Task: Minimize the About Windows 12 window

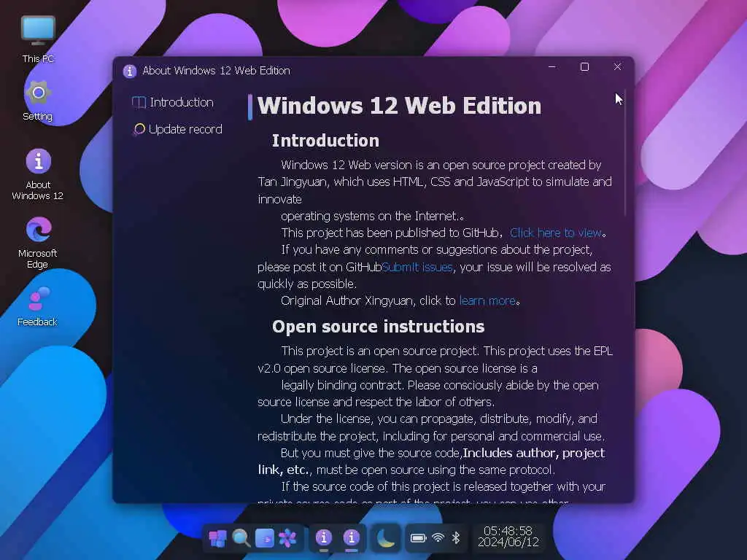Action: point(552,67)
